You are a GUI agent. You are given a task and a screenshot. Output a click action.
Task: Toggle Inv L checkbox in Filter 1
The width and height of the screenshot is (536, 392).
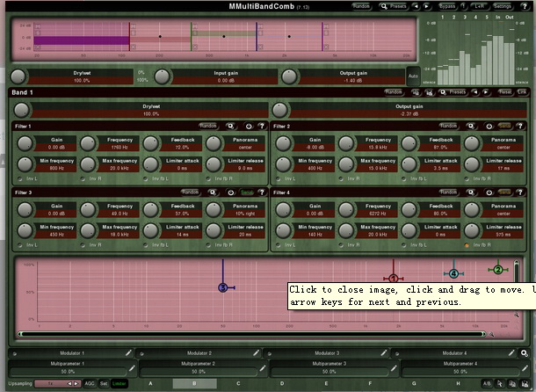(19, 178)
